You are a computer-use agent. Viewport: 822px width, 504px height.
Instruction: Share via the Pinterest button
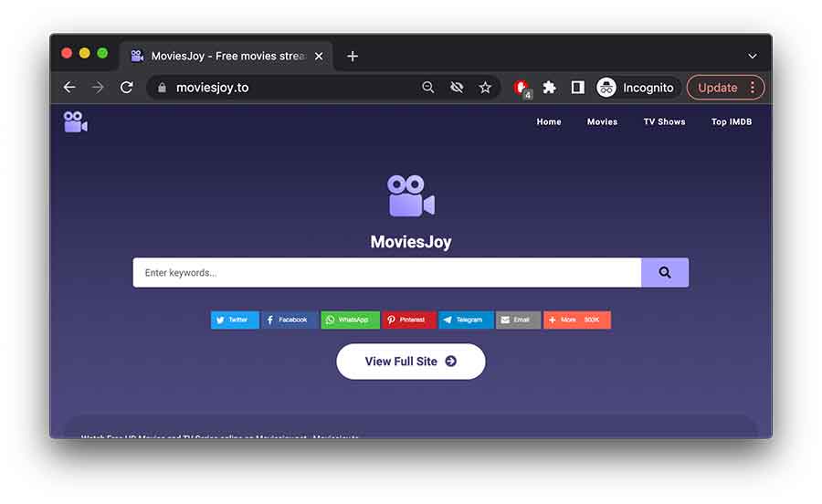[x=408, y=320]
